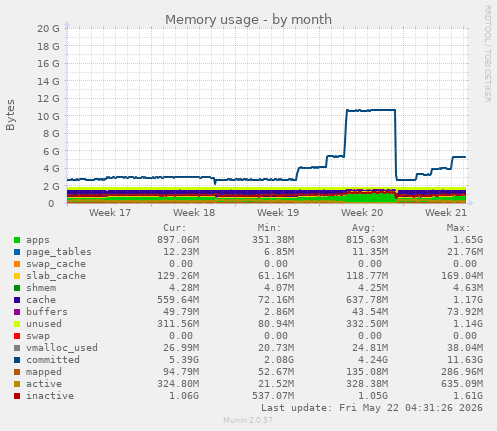Click the mapped max value 286.96M

pos(462,372)
